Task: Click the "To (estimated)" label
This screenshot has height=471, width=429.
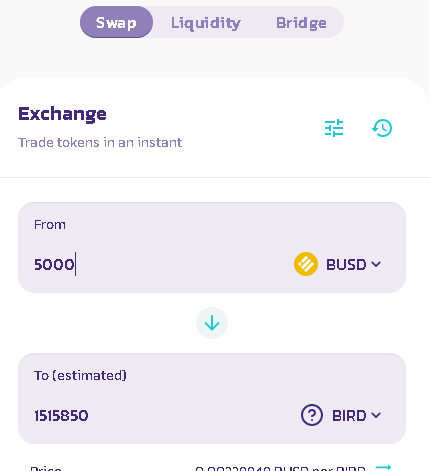Action: [x=80, y=376]
